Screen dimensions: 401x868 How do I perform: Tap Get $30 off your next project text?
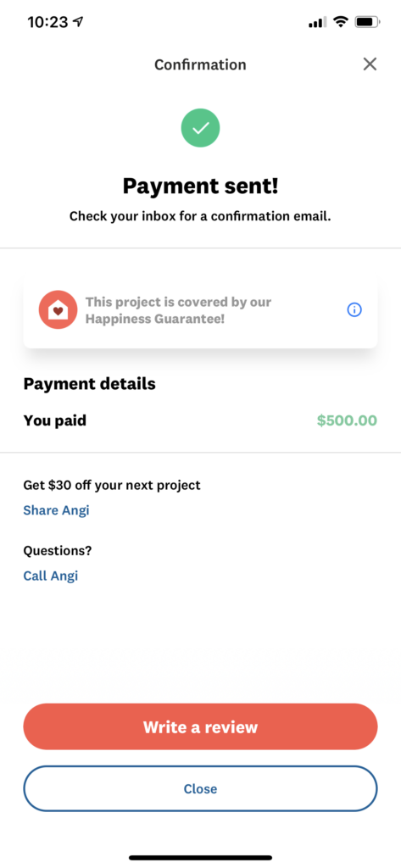click(112, 486)
